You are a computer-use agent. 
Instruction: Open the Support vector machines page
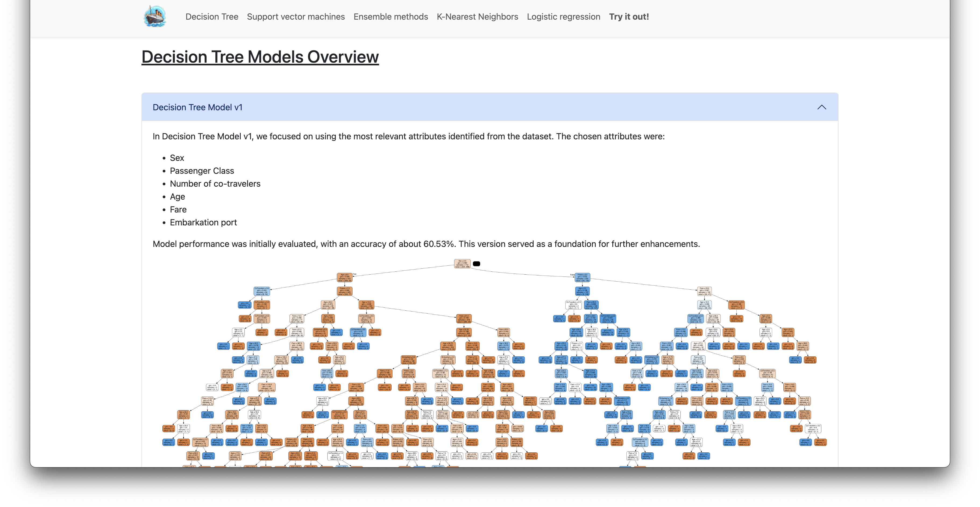(296, 17)
